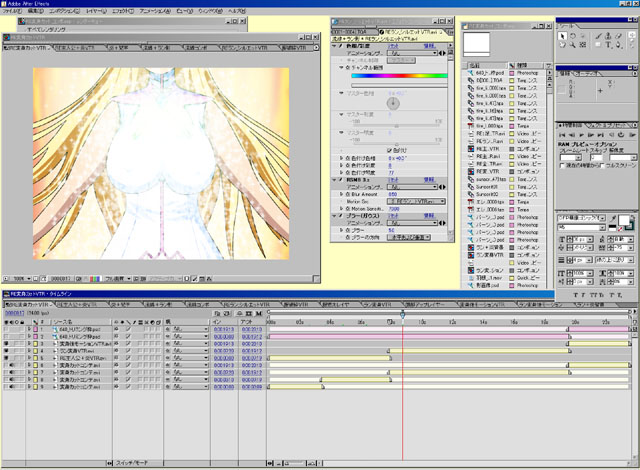Click the マスター彩度 saturation slider
The image size is (640, 470).
[397, 126]
